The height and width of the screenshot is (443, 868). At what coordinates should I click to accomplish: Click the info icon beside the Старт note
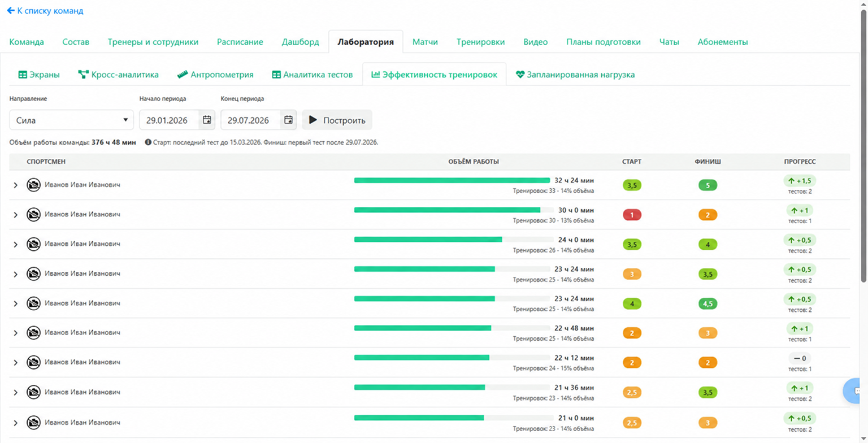pos(148,142)
